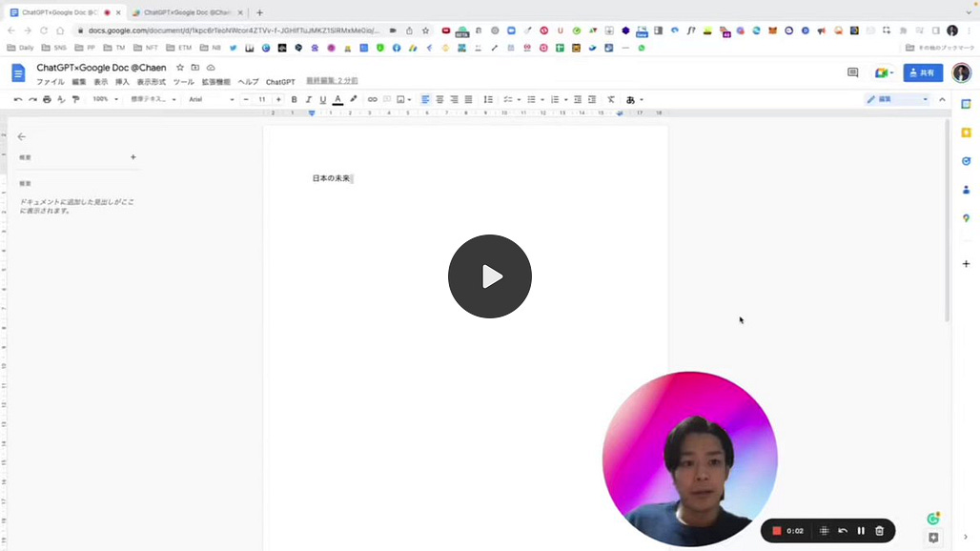
Task: Open the Arial font dropdown
Action: pyautogui.click(x=212, y=99)
